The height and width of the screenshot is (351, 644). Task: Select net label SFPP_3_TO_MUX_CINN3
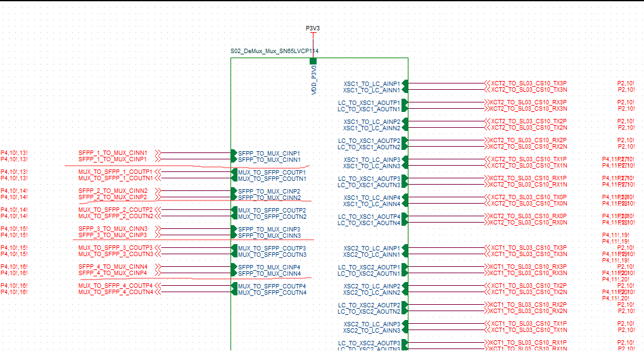pos(113,229)
